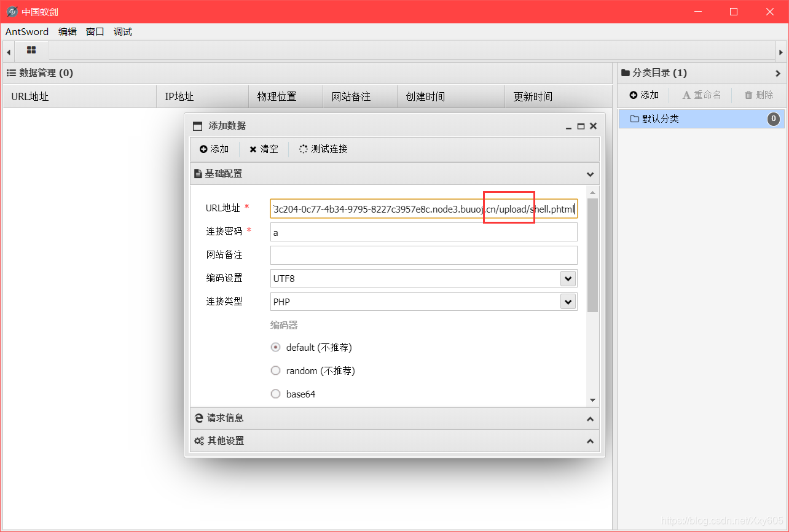Select the home grid tab
The image size is (789, 532).
click(x=31, y=50)
